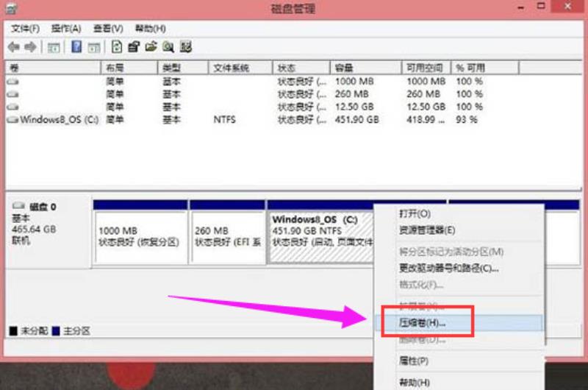Click the magnifier explore toolbar icon
The height and width of the screenshot is (390, 588).
tap(168, 47)
